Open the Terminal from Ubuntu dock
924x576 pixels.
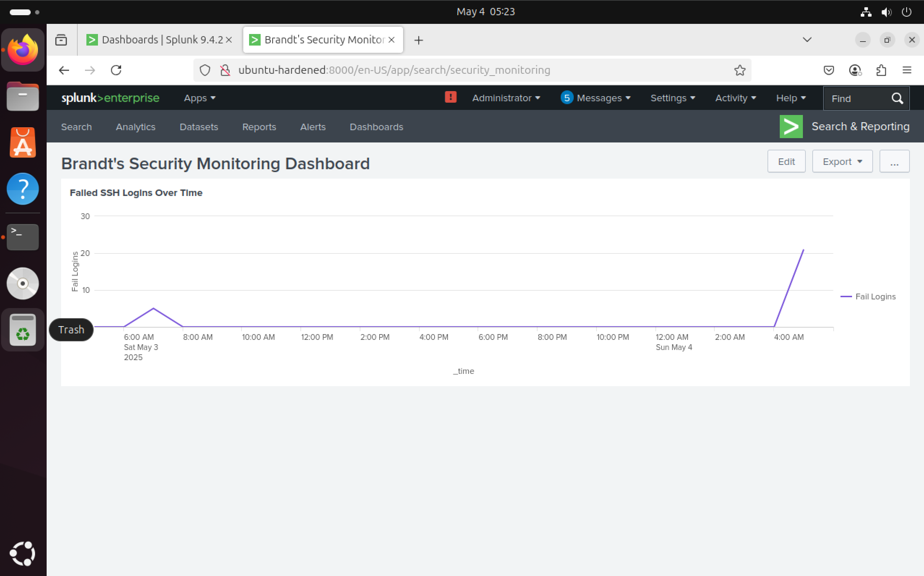click(x=23, y=237)
